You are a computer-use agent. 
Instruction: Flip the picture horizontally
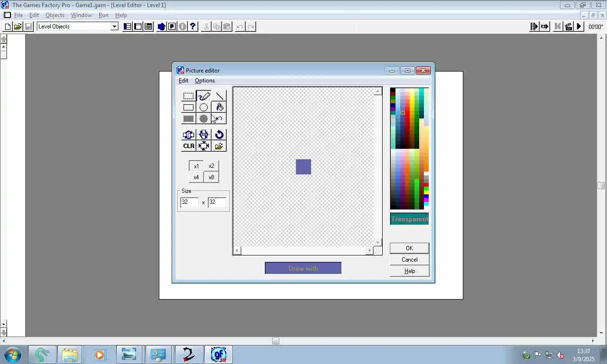(x=188, y=135)
